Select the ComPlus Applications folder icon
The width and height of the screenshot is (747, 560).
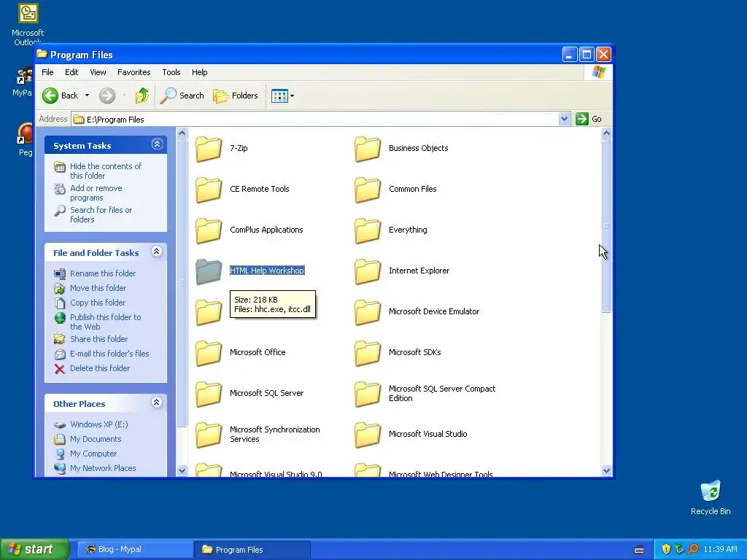click(208, 230)
